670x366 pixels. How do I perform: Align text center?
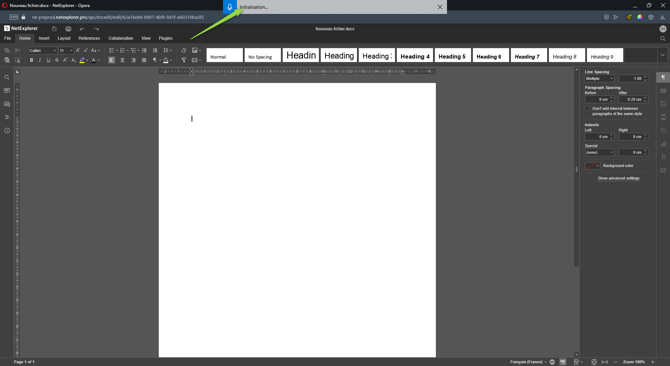(122, 60)
